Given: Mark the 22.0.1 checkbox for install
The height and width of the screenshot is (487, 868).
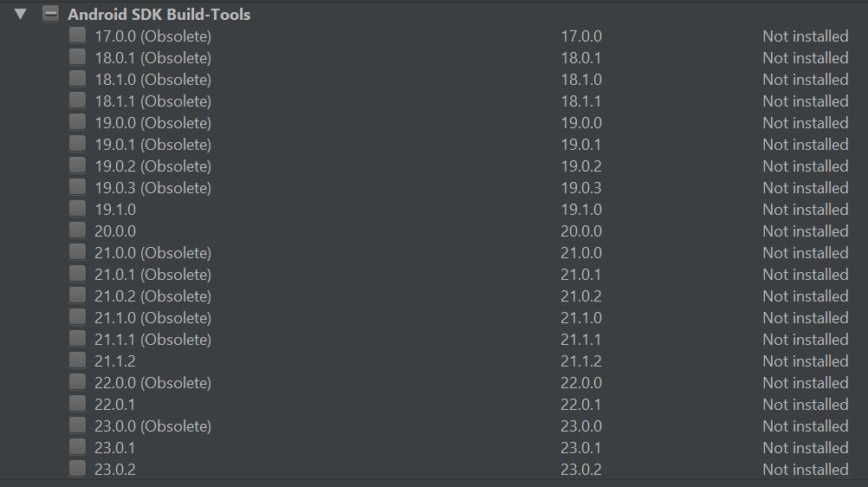Looking at the screenshot, I should 78,404.
